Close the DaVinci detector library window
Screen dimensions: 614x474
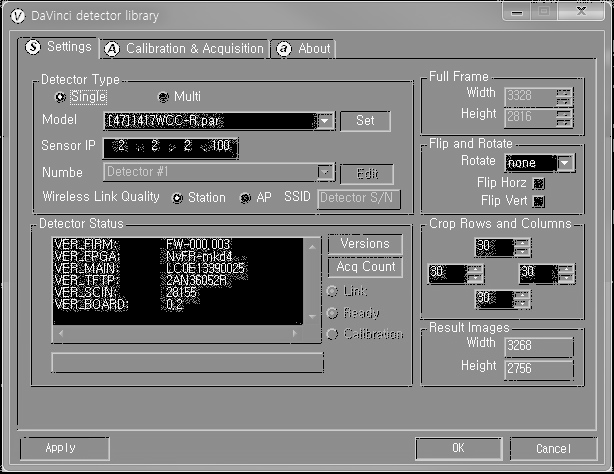tap(581, 12)
